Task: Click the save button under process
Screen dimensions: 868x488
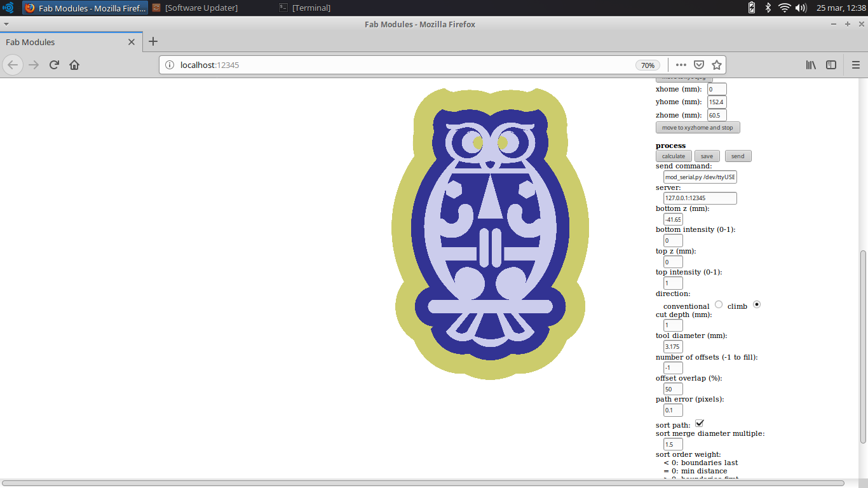Action: [x=707, y=156]
